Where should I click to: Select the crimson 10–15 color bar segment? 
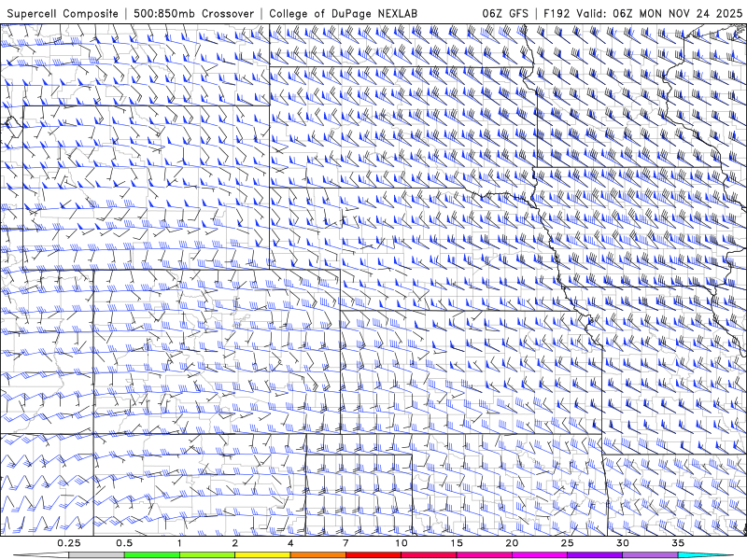click(429, 555)
